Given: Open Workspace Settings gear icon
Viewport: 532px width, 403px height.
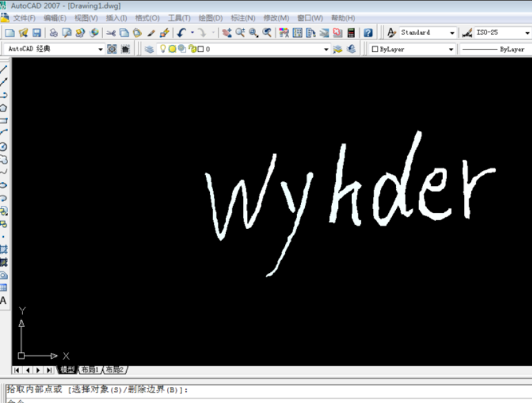Looking at the screenshot, I should coord(112,49).
